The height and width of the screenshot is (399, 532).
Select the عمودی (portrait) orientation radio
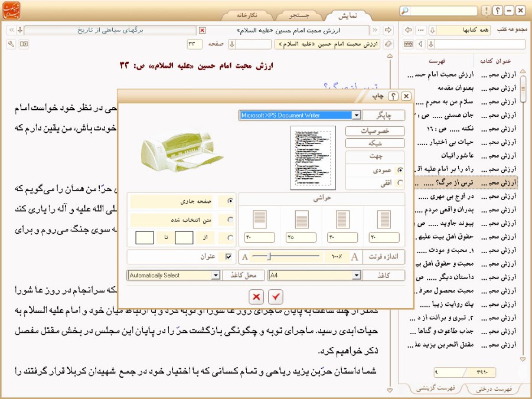[400, 170]
